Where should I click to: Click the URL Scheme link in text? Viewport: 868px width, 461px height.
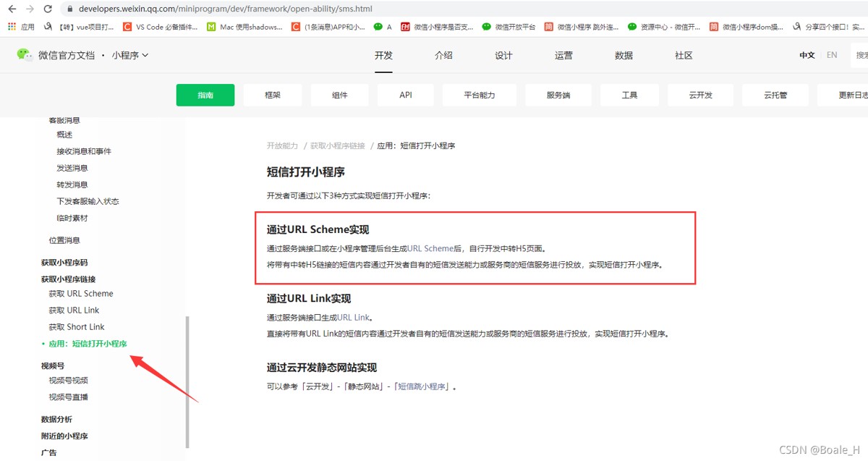pyautogui.click(x=430, y=248)
